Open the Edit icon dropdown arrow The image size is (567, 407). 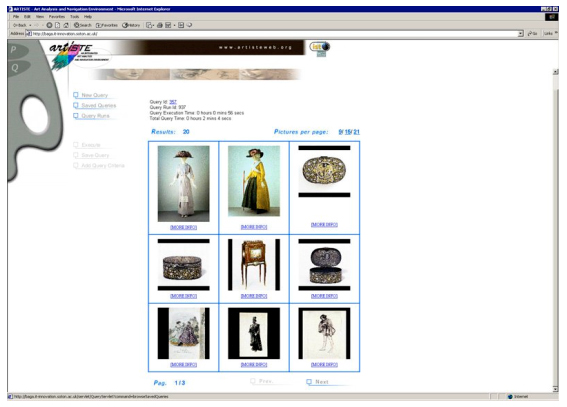(x=174, y=25)
